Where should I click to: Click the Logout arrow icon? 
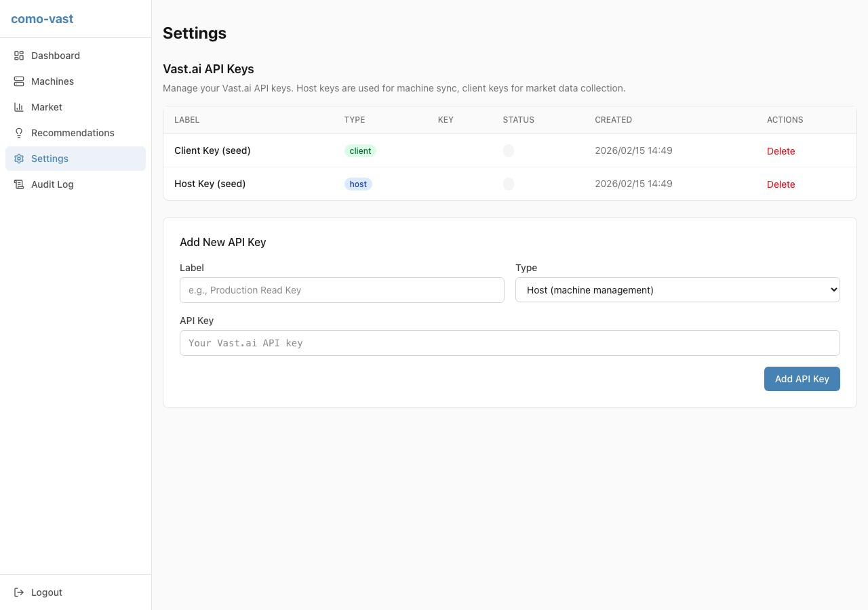[19, 592]
